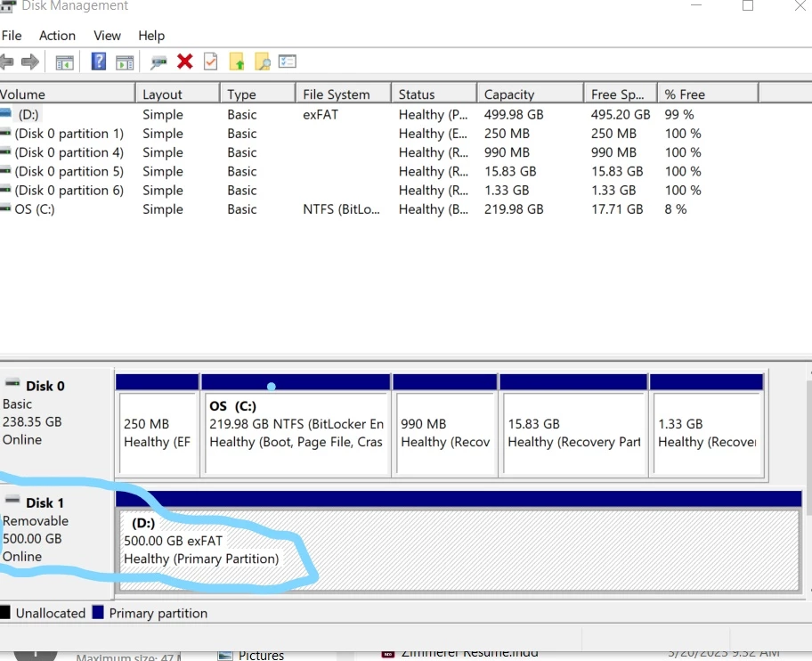Click the checklist settings toolbar icon
Screen dimensions: 812x661
tap(288, 61)
